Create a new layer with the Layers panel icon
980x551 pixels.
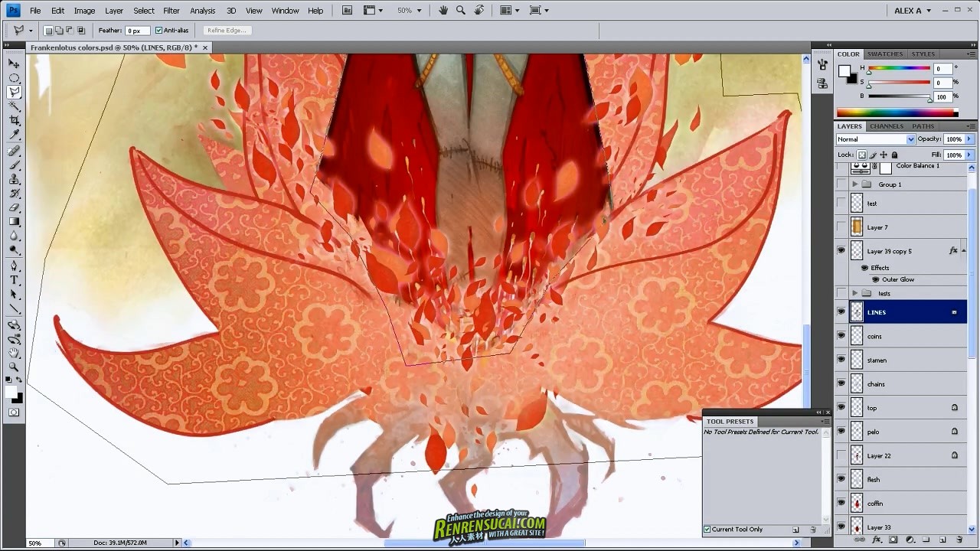click(943, 540)
